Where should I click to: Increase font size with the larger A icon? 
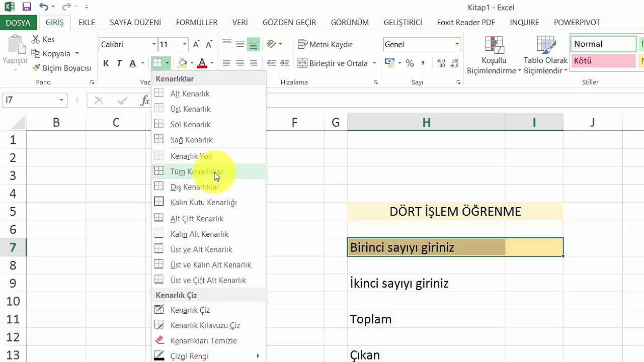[x=196, y=44]
